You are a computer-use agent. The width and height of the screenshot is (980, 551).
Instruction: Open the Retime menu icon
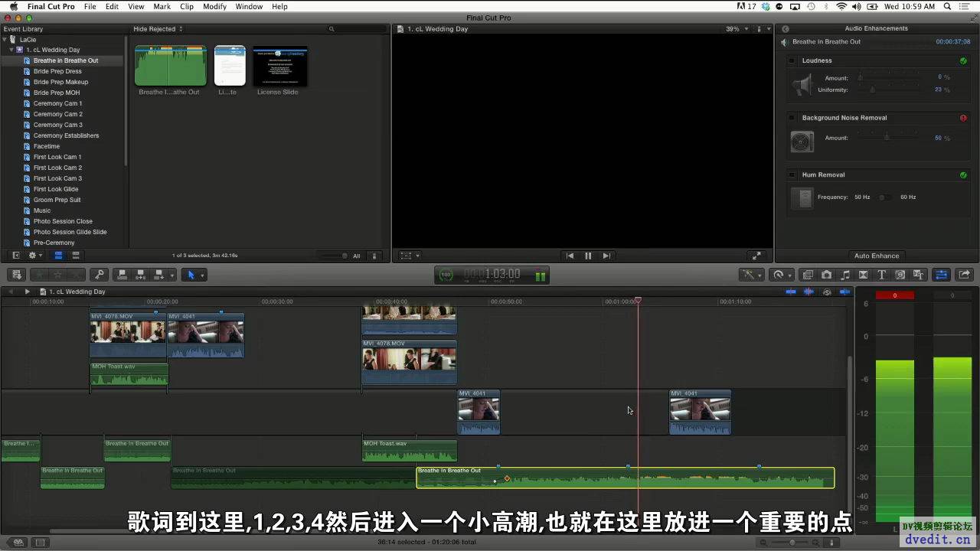(779, 275)
